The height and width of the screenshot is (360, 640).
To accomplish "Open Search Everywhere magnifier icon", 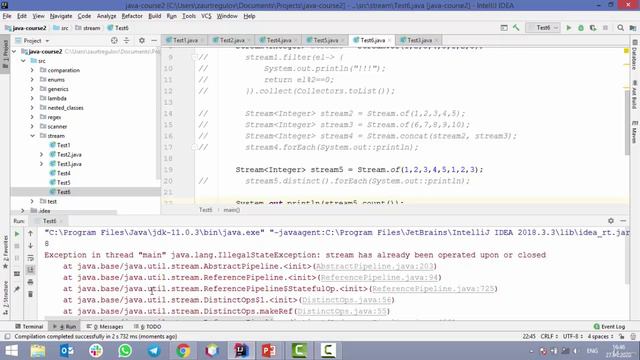I will (x=620, y=28).
